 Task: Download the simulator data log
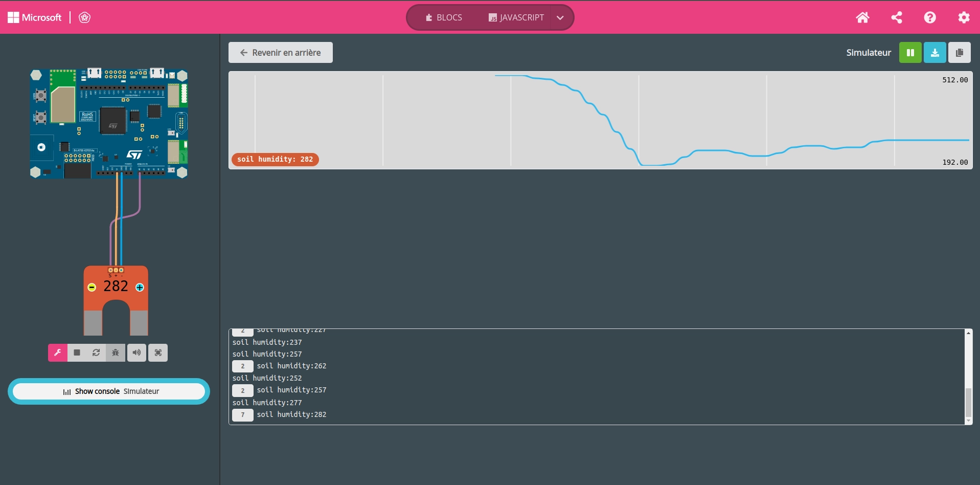(935, 53)
